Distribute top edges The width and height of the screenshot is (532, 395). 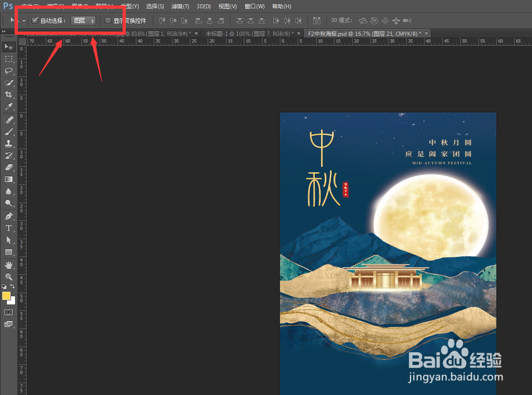click(240, 21)
